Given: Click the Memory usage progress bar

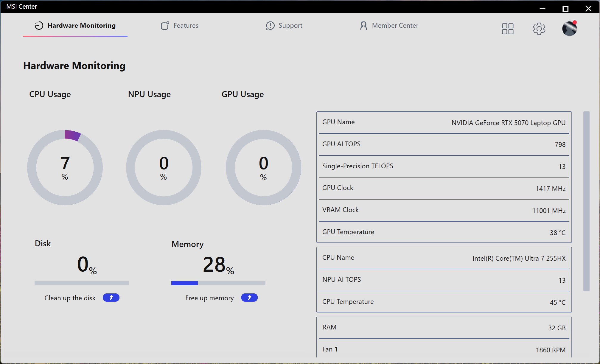Looking at the screenshot, I should tap(218, 283).
